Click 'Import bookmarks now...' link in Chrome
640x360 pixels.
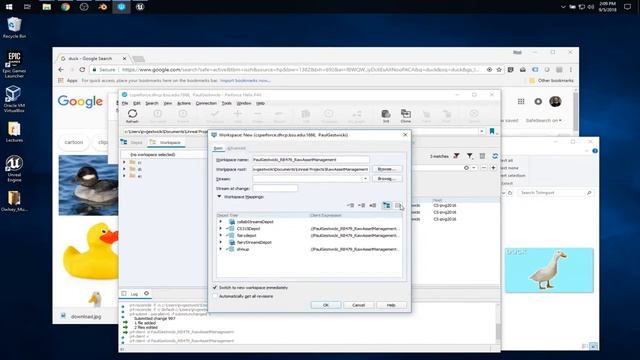(x=245, y=80)
